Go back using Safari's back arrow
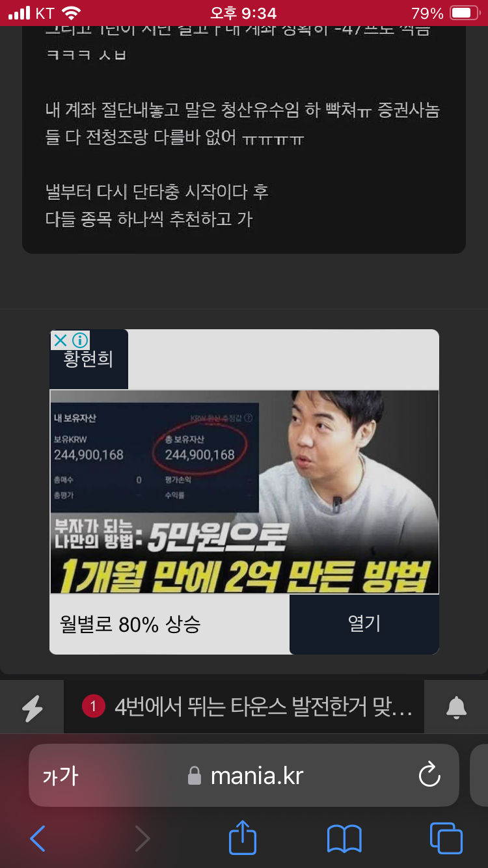This screenshot has height=868, width=488. (x=38, y=838)
